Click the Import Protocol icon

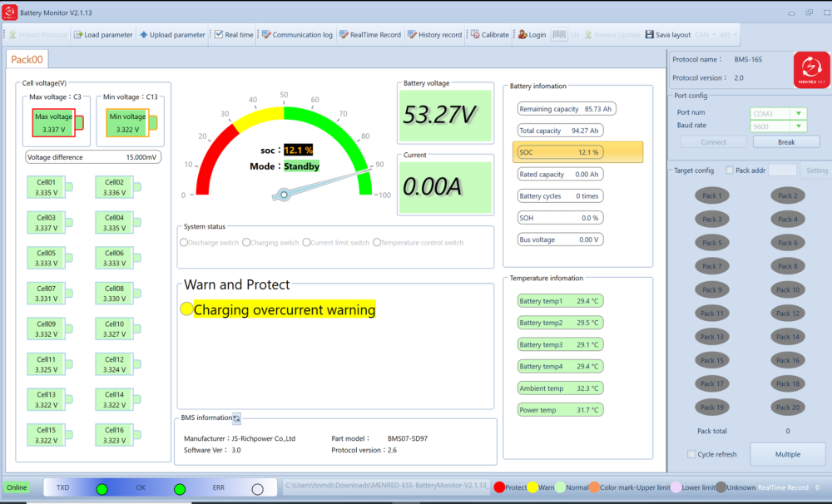click(x=12, y=34)
